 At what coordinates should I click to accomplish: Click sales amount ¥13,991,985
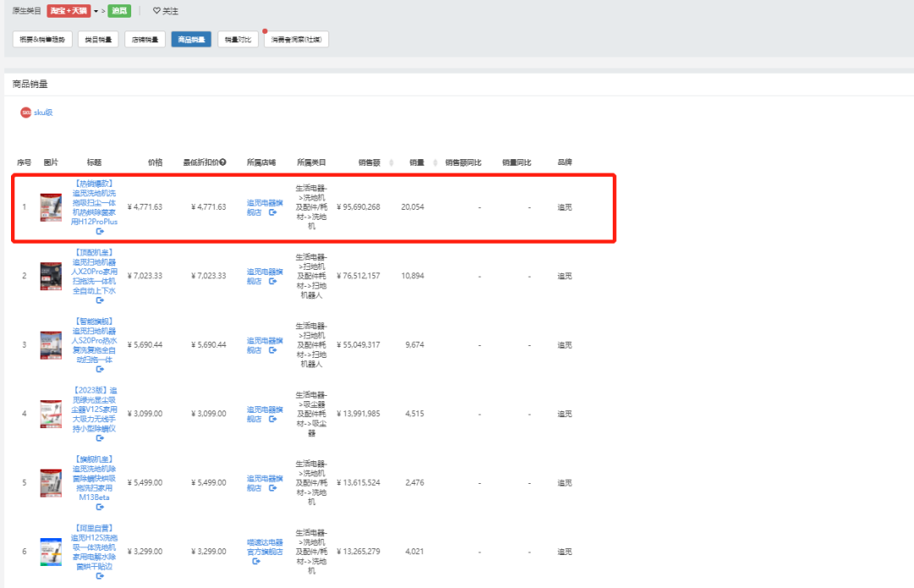point(358,414)
